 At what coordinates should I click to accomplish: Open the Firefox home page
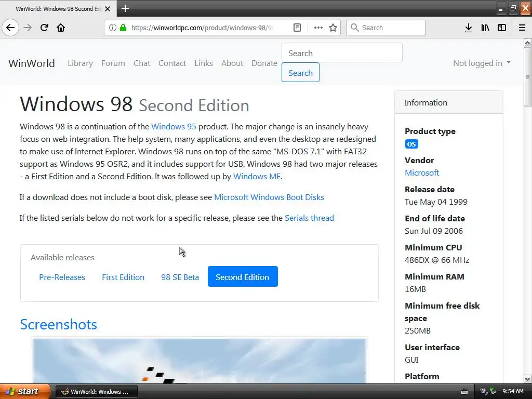click(x=61, y=28)
